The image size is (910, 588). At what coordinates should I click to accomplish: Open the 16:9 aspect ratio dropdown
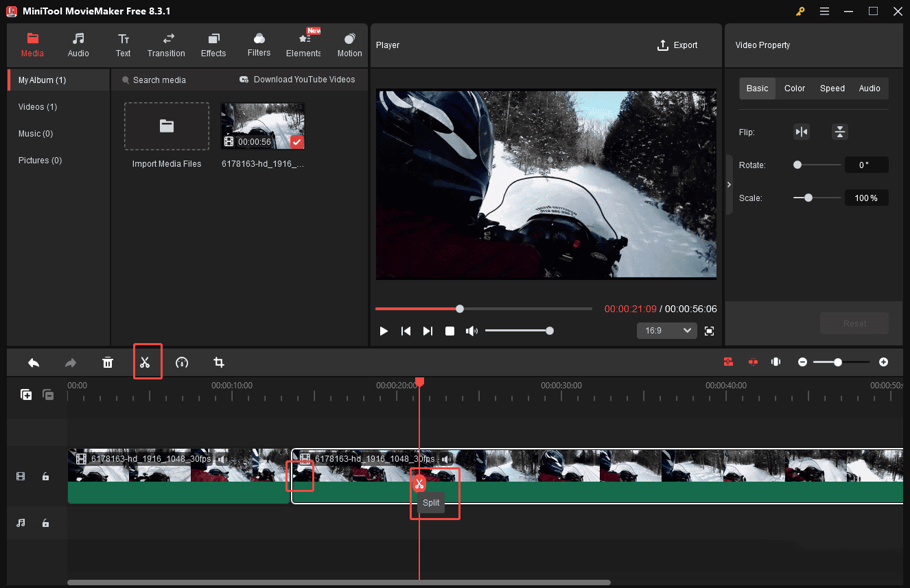click(666, 331)
